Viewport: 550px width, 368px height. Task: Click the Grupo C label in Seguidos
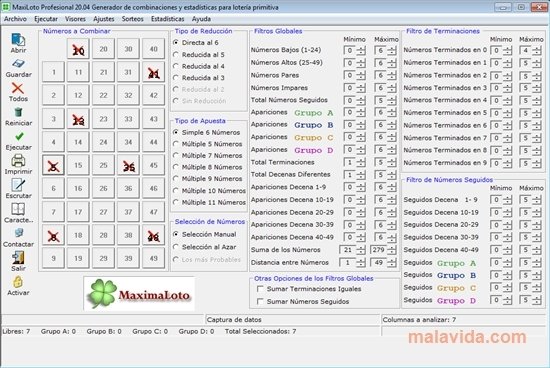tap(456, 288)
